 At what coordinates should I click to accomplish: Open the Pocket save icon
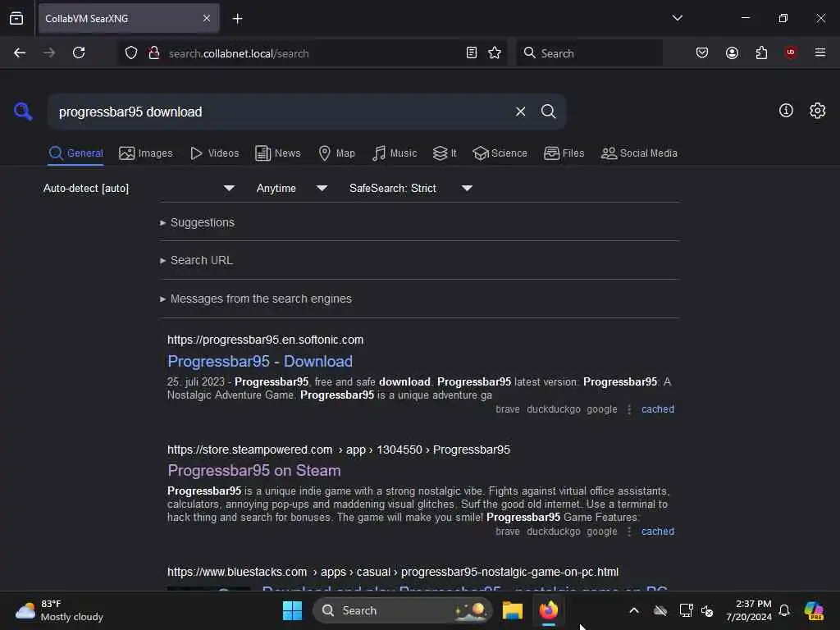pyautogui.click(x=702, y=52)
